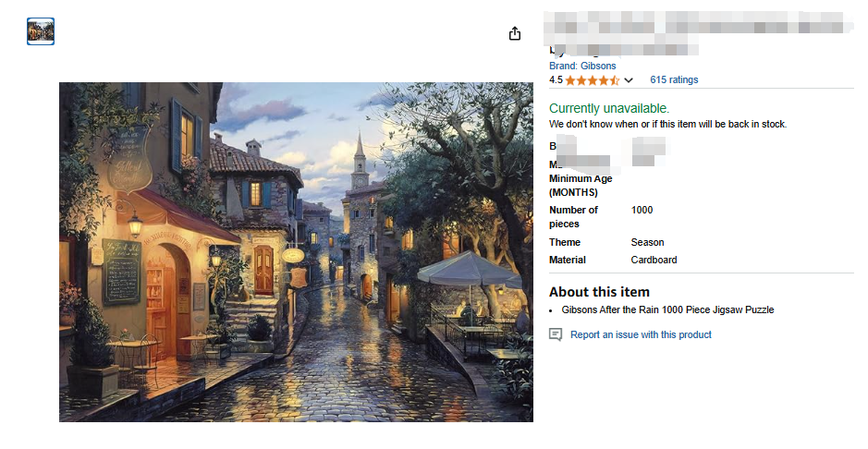
Task: Click the 'Theme' label
Action: 565,242
